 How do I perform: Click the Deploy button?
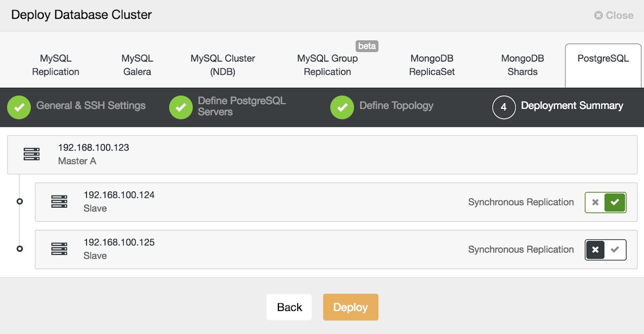(351, 307)
